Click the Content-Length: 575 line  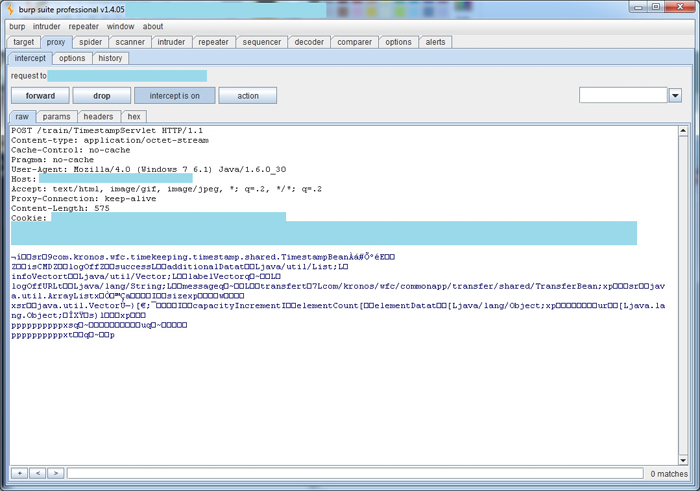[60, 208]
